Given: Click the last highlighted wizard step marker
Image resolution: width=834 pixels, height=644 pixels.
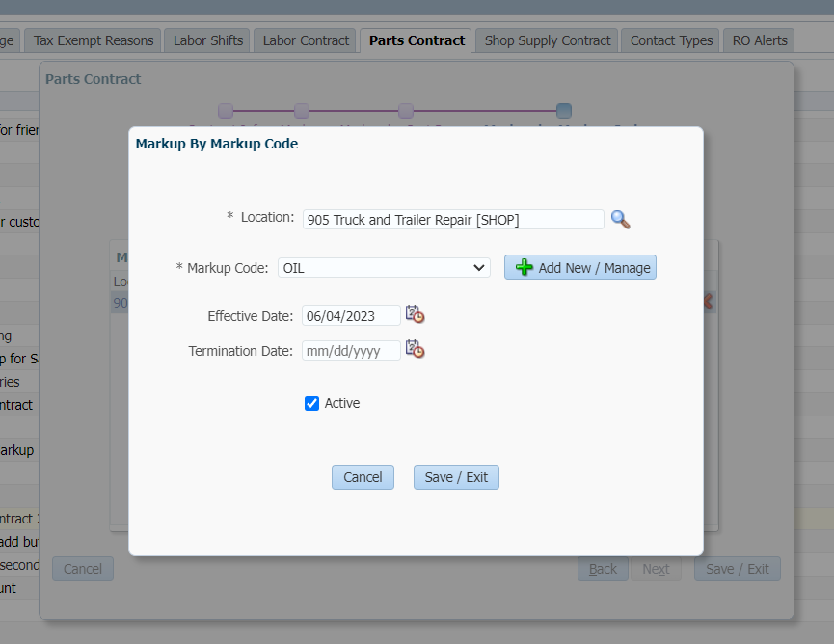Looking at the screenshot, I should tap(564, 111).
